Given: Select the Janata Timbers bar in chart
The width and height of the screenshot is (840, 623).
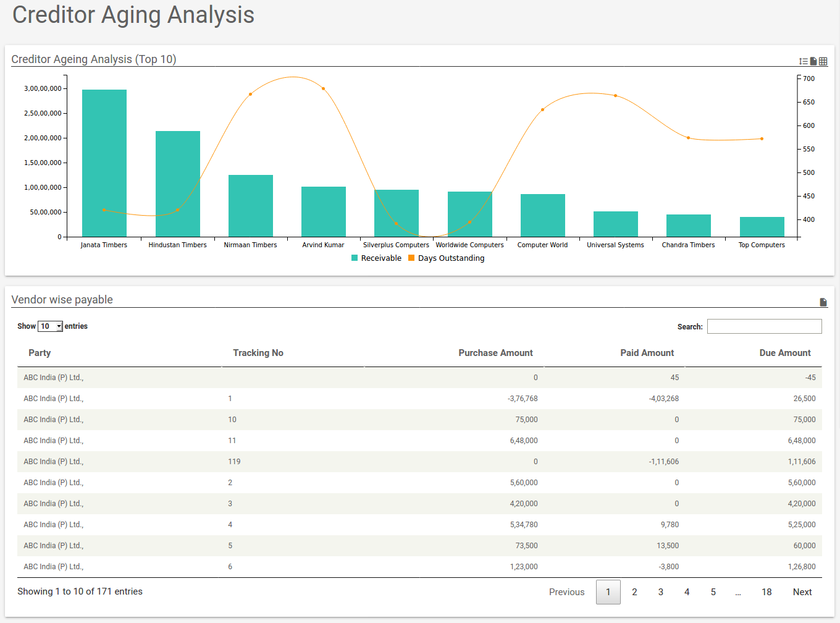Looking at the screenshot, I should 104,164.
